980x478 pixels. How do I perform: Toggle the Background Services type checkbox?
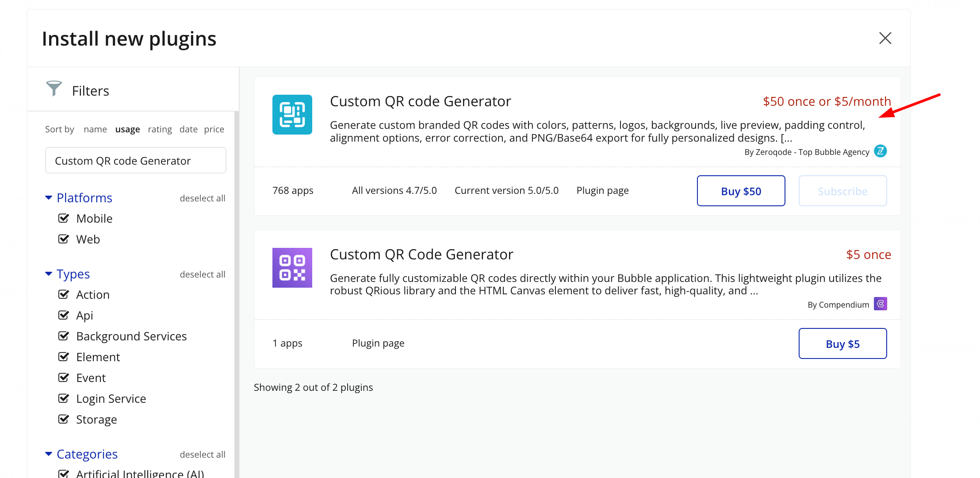[64, 336]
